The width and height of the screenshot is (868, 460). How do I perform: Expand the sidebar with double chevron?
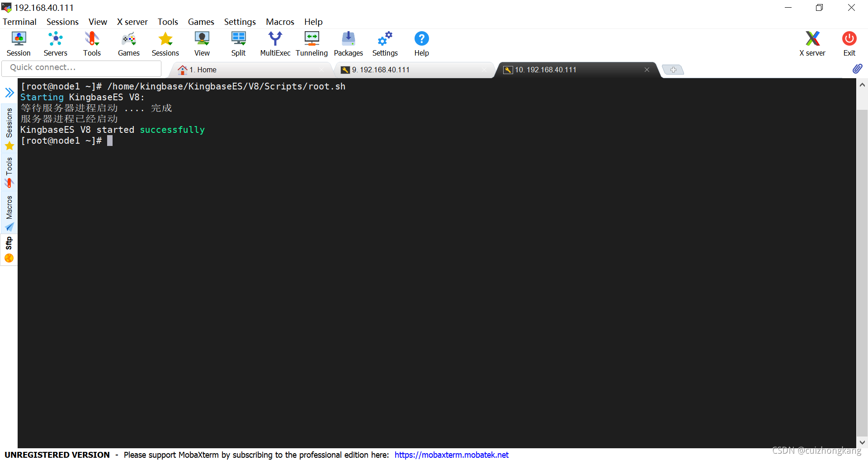[9, 93]
